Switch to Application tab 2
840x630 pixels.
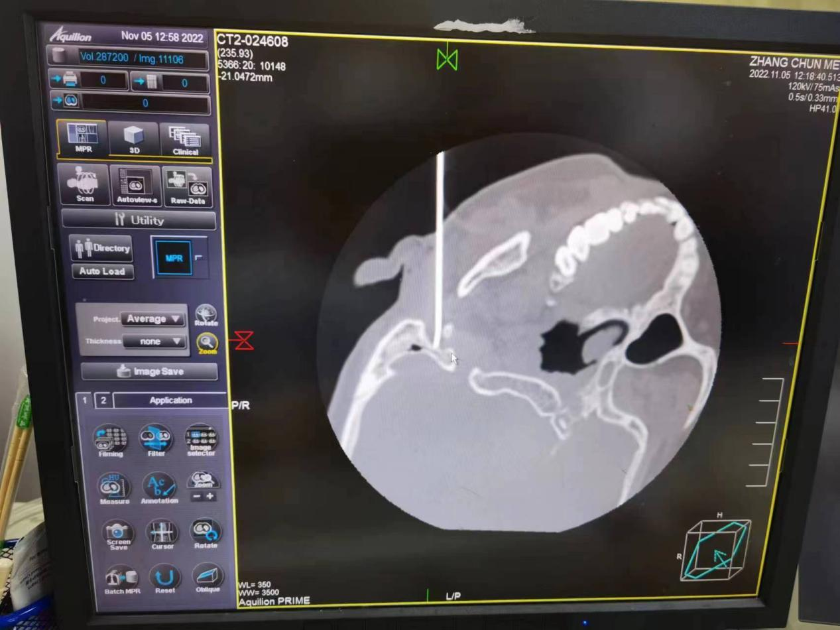[x=103, y=401]
